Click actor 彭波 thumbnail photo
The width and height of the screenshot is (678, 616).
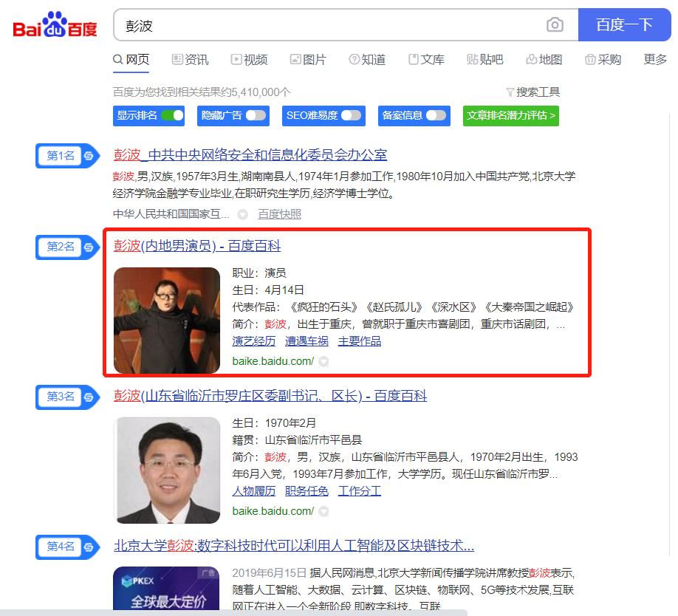[x=167, y=321]
